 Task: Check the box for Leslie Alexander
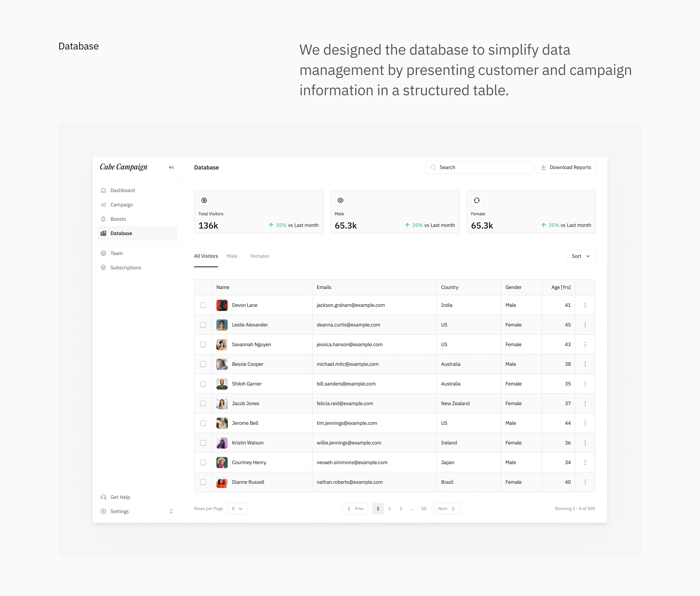point(203,325)
